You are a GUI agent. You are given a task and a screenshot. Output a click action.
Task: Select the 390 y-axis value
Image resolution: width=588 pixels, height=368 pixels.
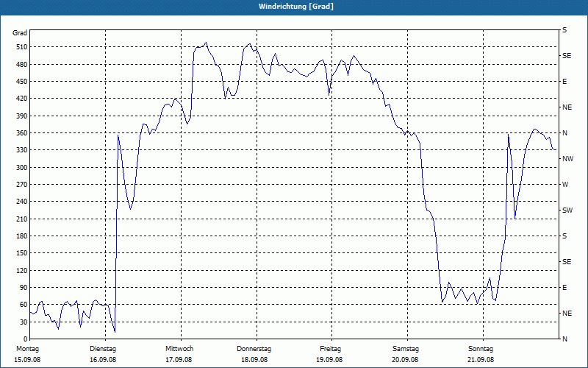[x=22, y=116]
